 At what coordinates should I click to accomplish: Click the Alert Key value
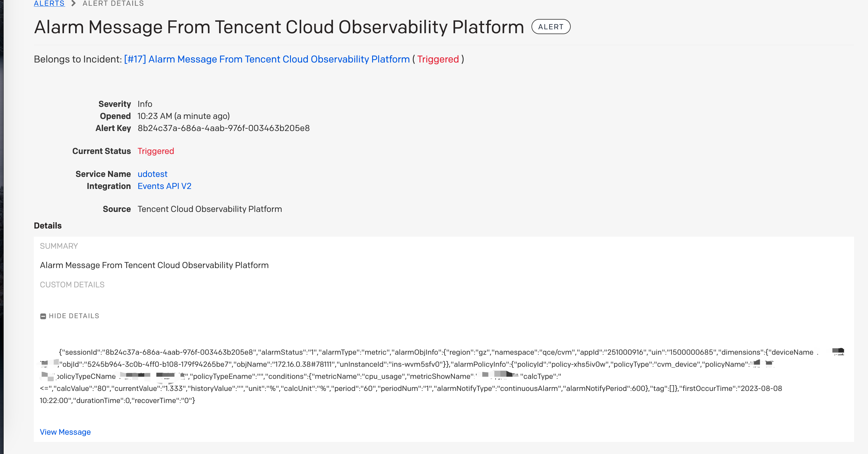[x=223, y=128]
